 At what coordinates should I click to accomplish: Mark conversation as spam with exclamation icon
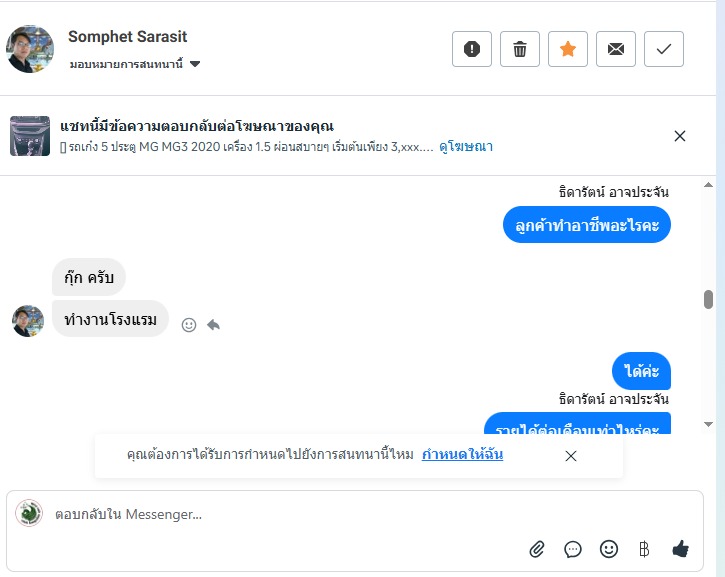(x=472, y=49)
